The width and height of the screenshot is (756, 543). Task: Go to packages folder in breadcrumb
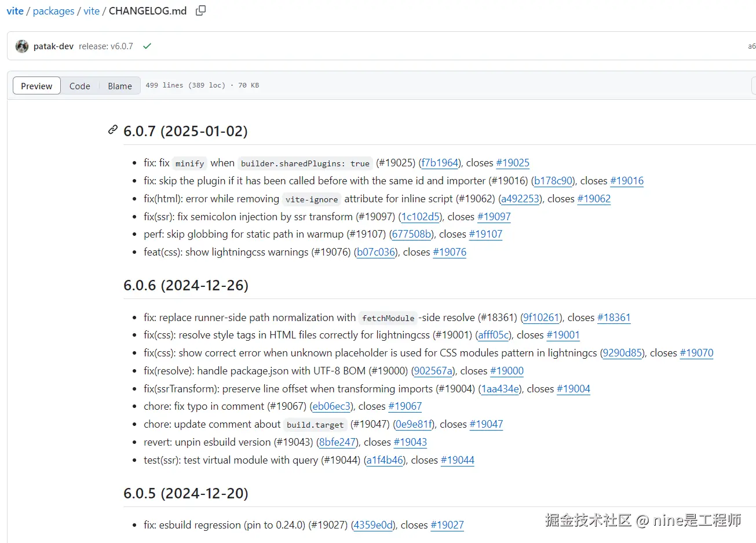[x=54, y=11]
